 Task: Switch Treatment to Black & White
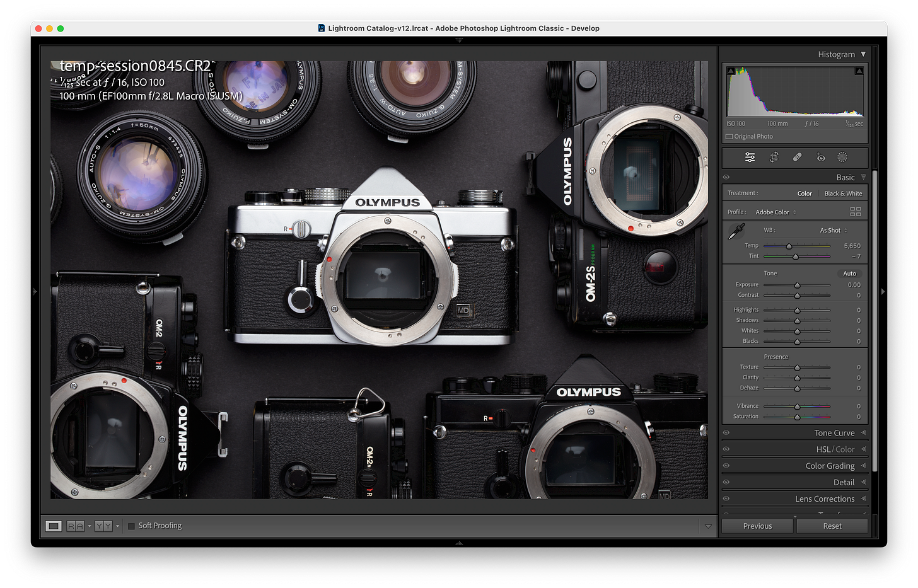(x=844, y=193)
